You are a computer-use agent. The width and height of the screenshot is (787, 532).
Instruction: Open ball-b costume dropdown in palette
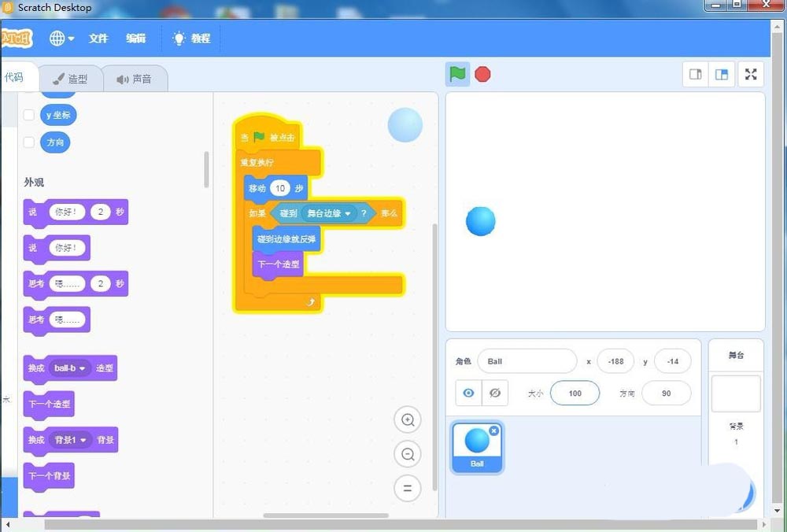tap(70, 368)
